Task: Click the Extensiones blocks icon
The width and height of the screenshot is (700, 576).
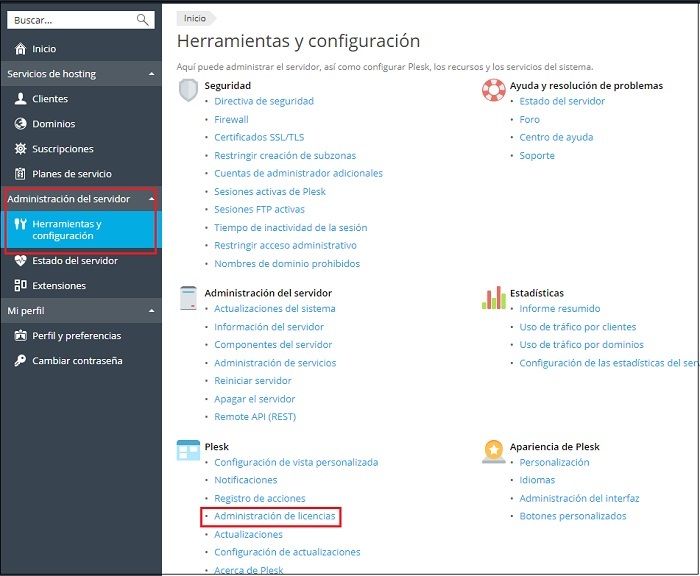Action: (20, 285)
